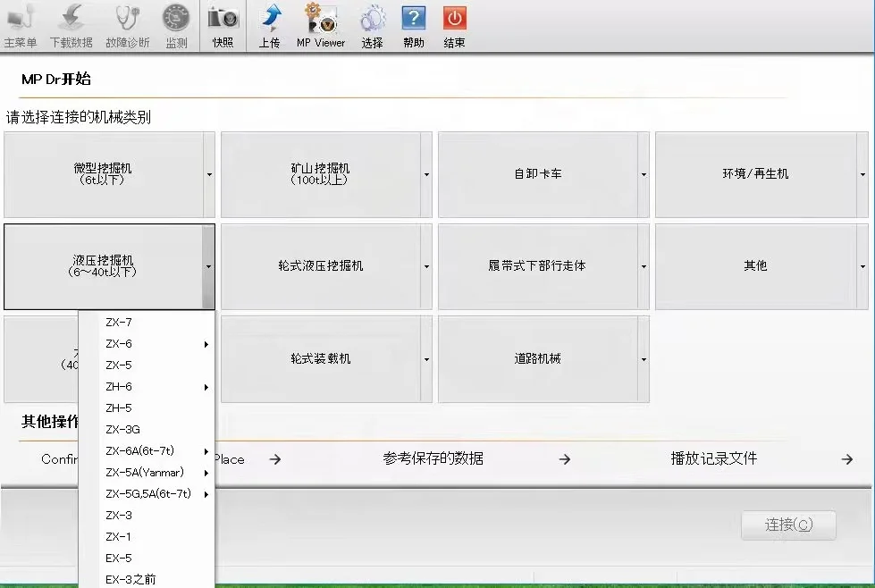Viewport: 875px width, 588px height.
Task: Choose ZX-7 from the model menu
Action: coord(147,323)
